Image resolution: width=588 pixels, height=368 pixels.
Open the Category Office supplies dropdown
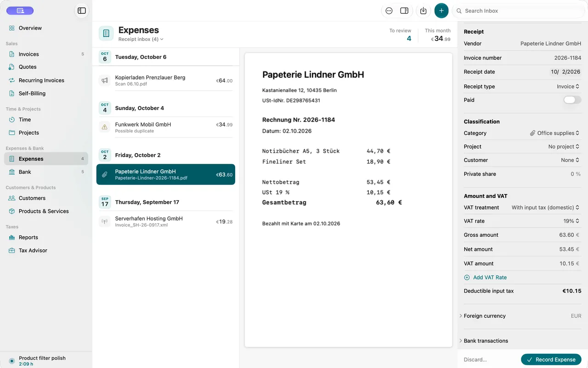coord(555,133)
